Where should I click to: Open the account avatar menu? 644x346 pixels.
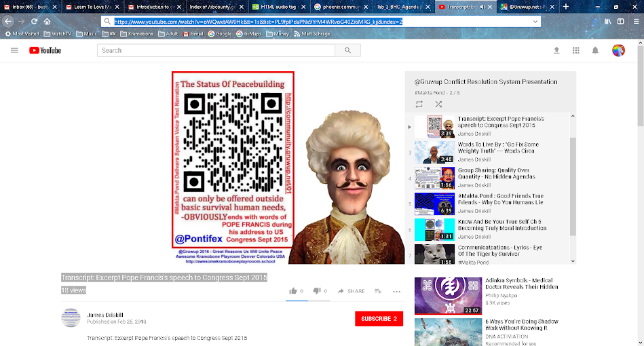(618, 50)
